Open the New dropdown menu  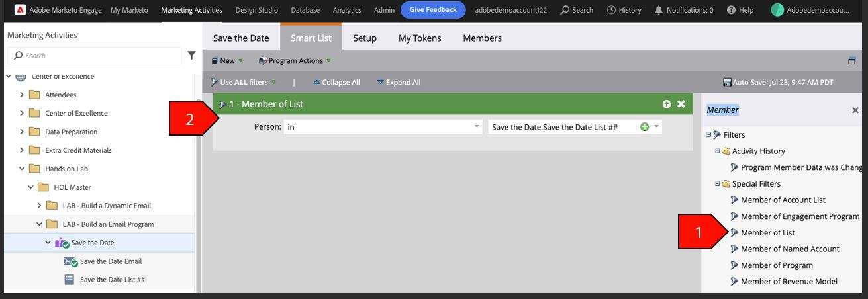point(227,61)
